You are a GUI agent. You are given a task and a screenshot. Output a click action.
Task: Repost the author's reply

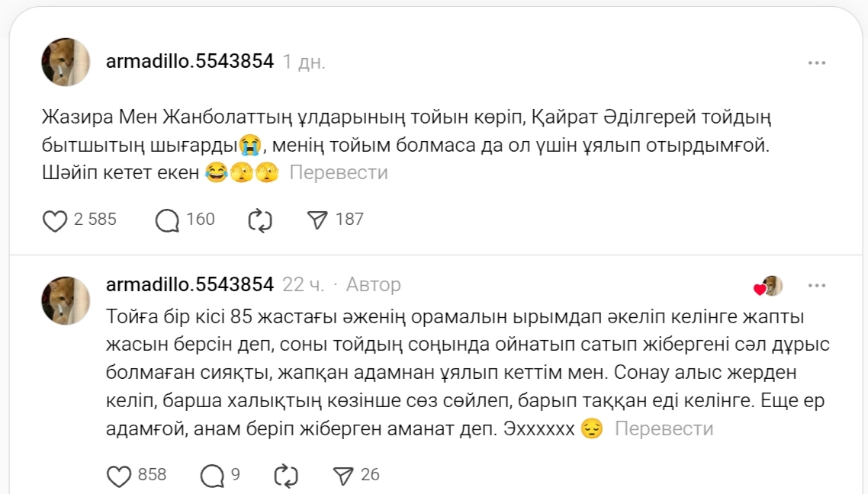286,476
